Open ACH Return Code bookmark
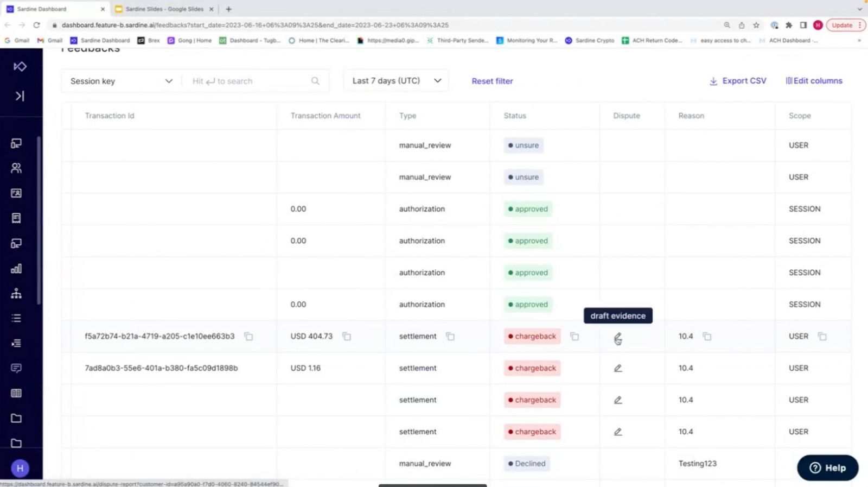868x487 pixels. (652, 40)
